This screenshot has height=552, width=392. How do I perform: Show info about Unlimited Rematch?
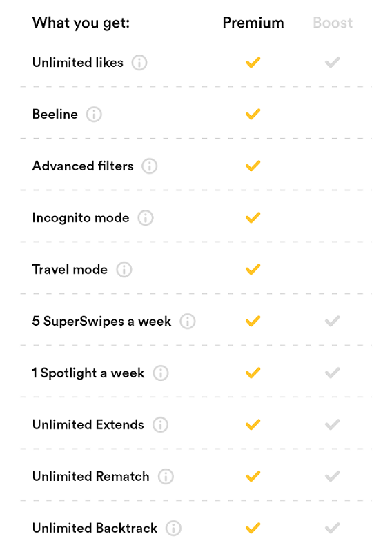pos(166,477)
